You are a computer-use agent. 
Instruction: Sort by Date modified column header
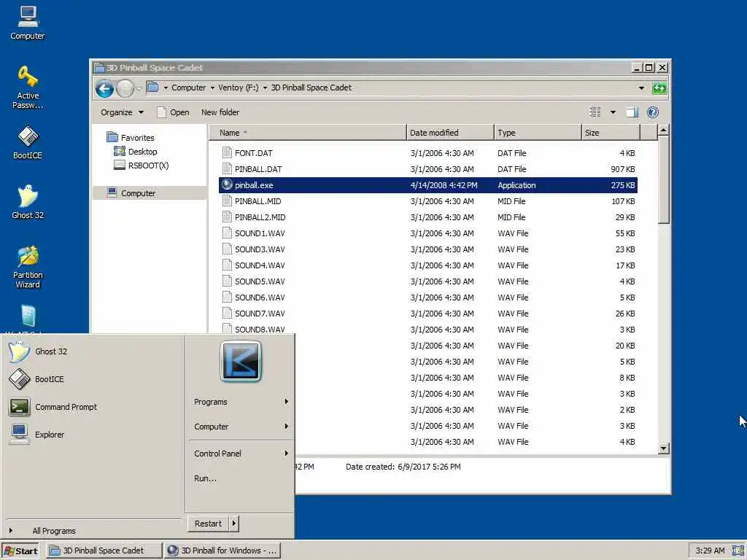pos(450,133)
